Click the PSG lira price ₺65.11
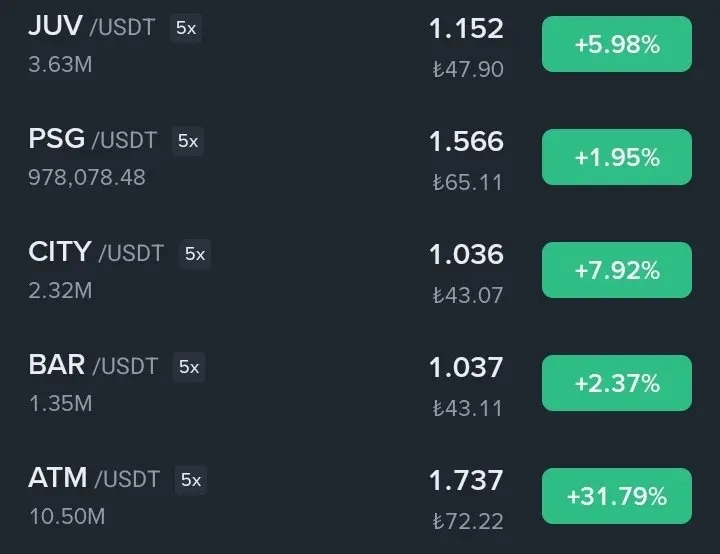Image resolution: width=720 pixels, height=554 pixels. coord(467,182)
